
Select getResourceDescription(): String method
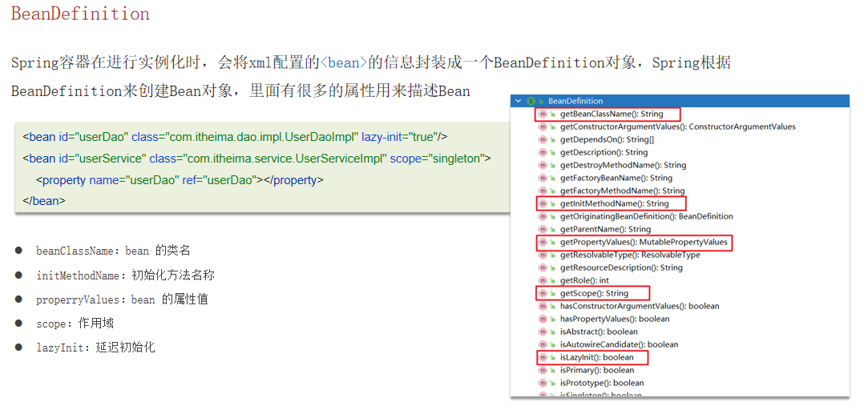(622, 267)
